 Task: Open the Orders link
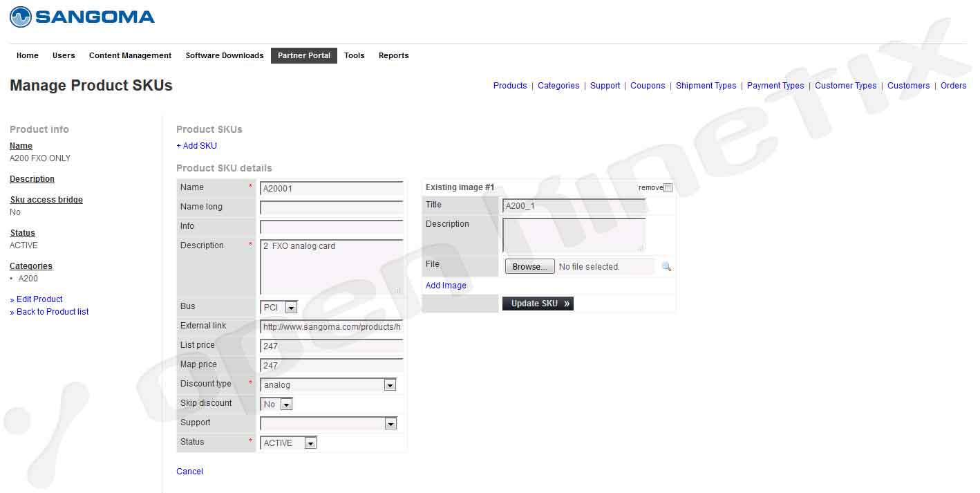click(x=954, y=86)
